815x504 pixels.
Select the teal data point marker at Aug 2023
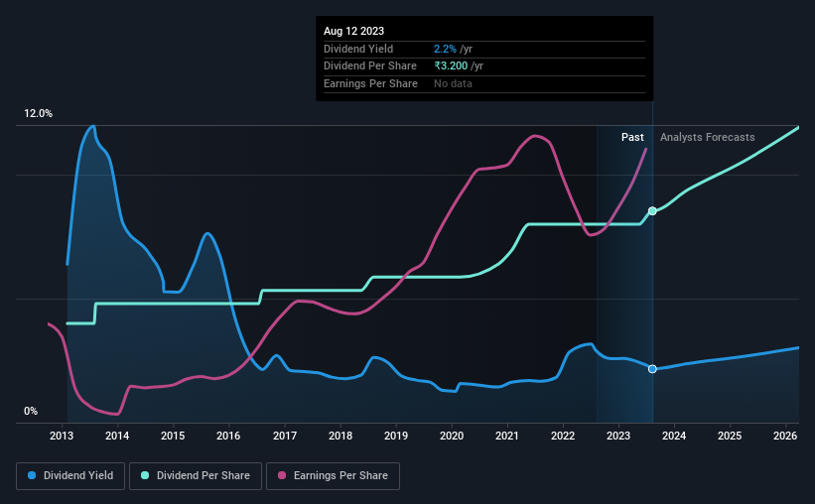tap(652, 211)
